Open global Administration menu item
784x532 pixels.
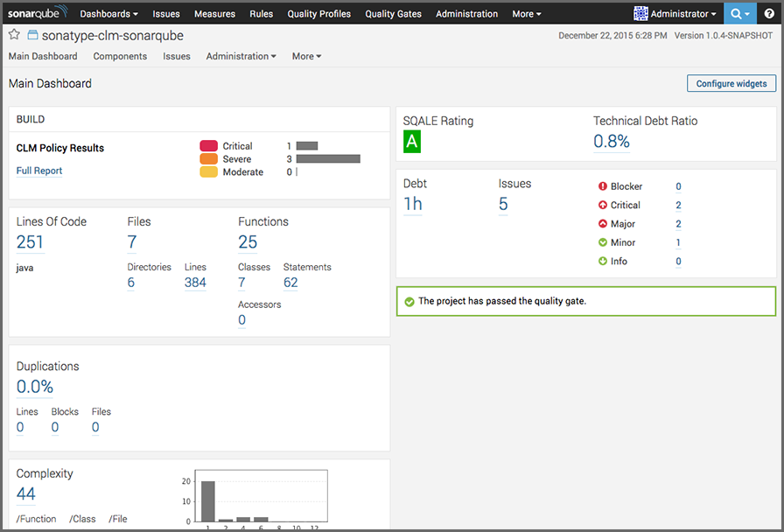pyautogui.click(x=466, y=14)
